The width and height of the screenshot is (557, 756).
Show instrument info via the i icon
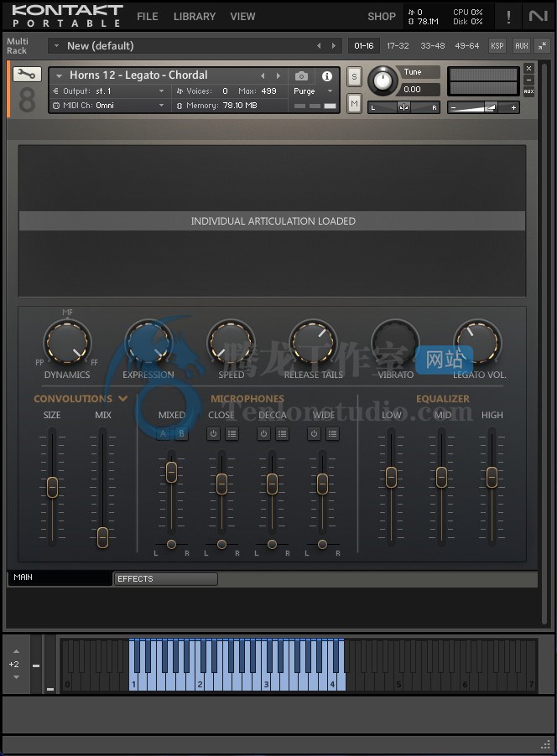tap(327, 76)
